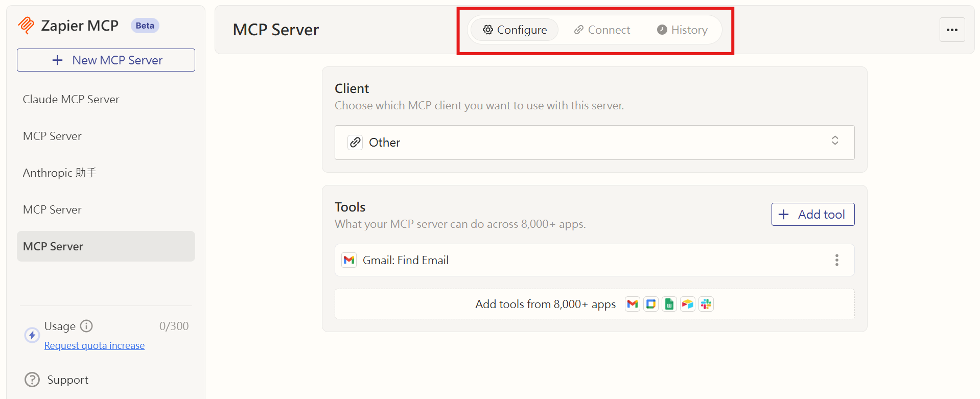Click the Add tool button

click(x=812, y=215)
